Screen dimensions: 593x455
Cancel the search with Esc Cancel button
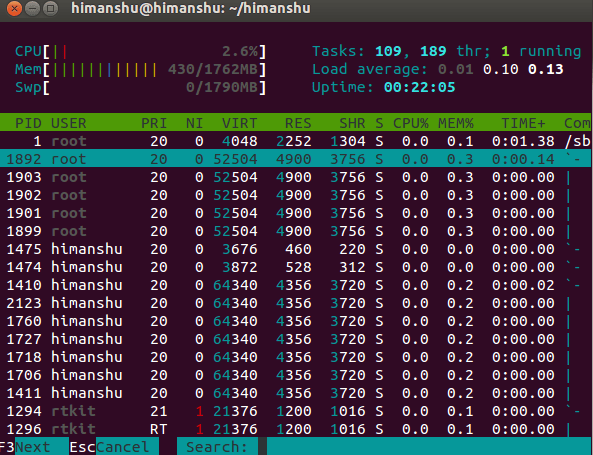(x=114, y=447)
